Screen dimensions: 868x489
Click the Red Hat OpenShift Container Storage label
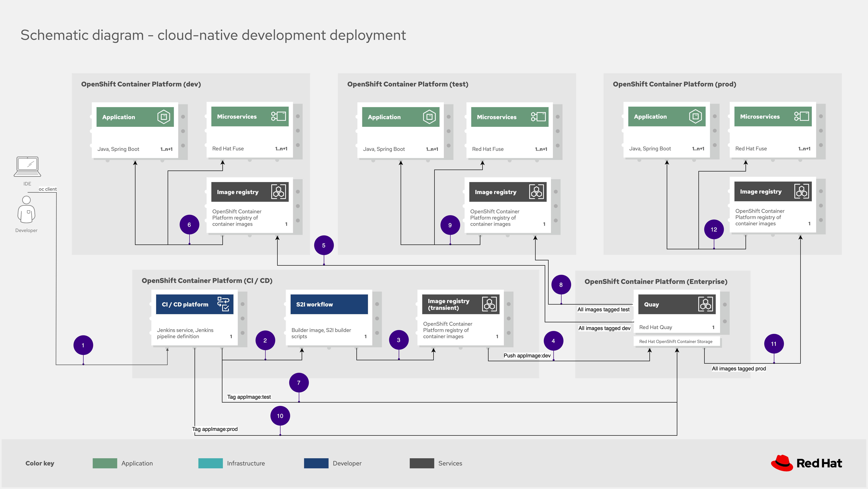coord(676,341)
